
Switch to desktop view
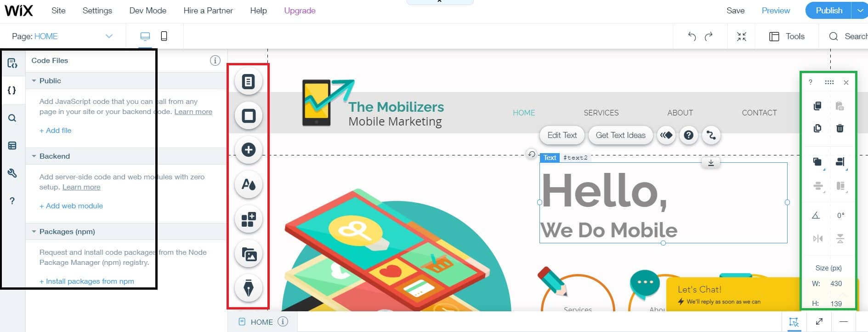click(145, 36)
